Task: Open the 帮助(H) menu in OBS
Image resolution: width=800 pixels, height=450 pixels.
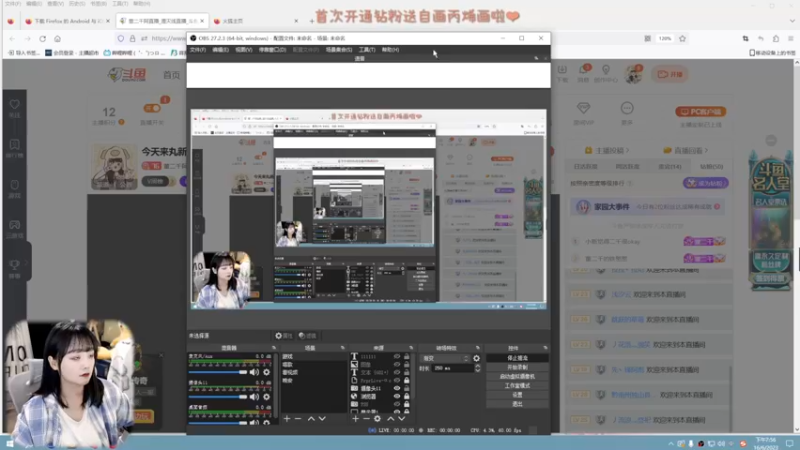Action: click(390, 49)
